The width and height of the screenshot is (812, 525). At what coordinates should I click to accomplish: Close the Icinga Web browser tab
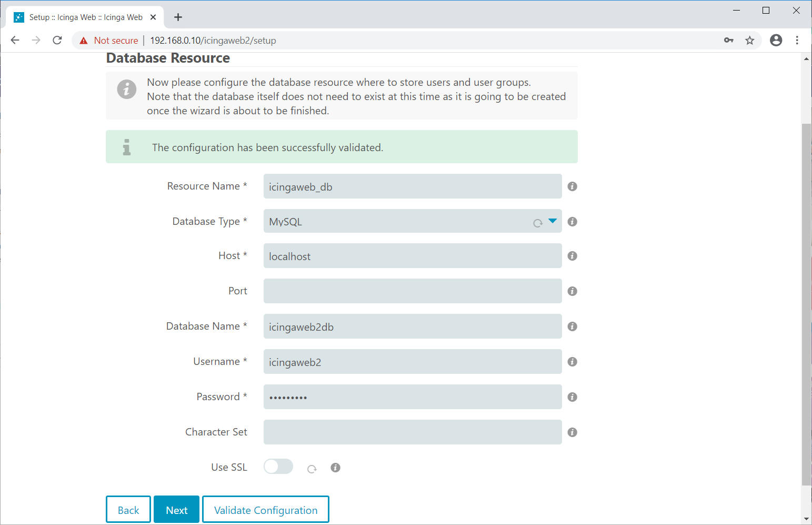tap(153, 17)
